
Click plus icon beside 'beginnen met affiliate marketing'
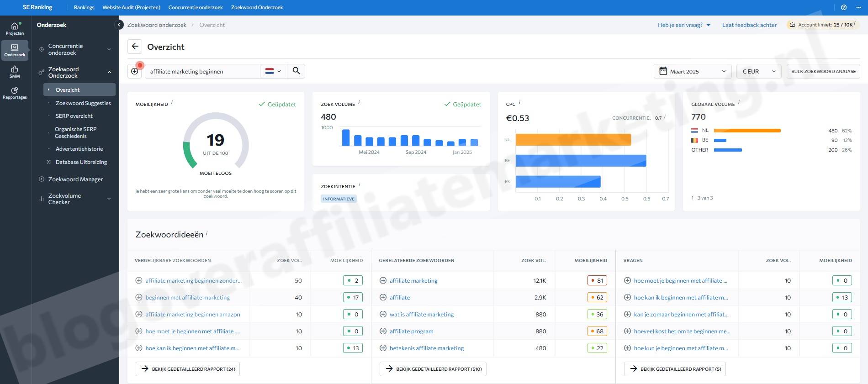139,297
